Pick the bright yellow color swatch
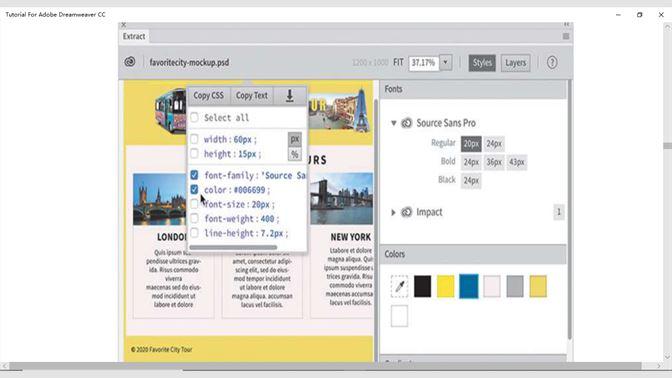Image resolution: width=672 pixels, height=378 pixels. click(446, 286)
